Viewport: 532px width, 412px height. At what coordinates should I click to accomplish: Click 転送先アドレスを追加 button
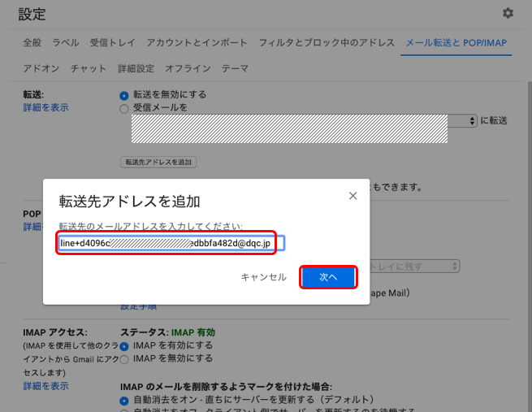[x=158, y=162]
